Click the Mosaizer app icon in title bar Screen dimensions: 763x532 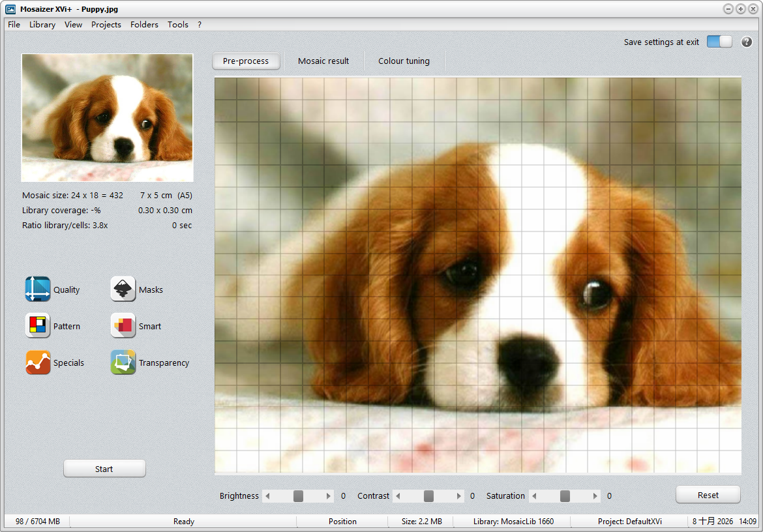(x=10, y=8)
